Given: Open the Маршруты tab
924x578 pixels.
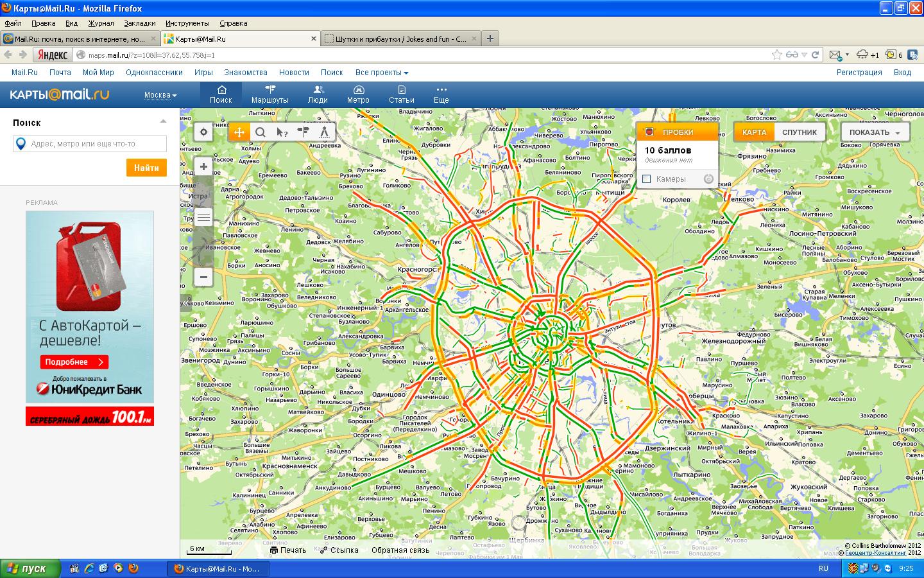Looking at the screenshot, I should coord(269,94).
